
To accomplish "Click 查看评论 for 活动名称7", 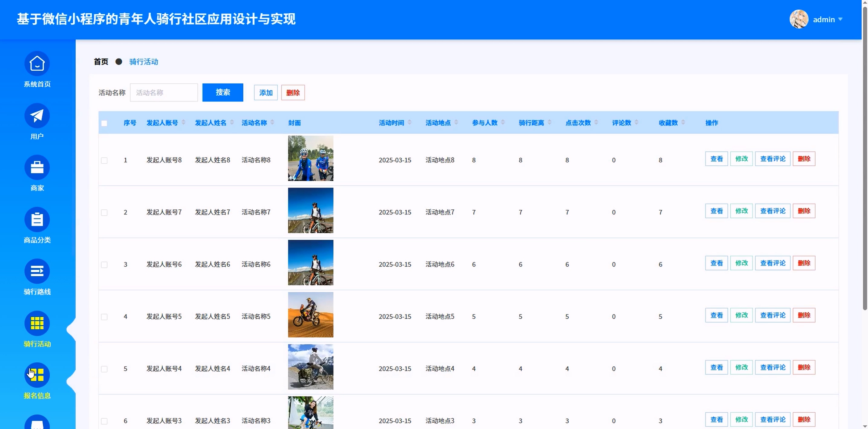I will click(x=772, y=211).
